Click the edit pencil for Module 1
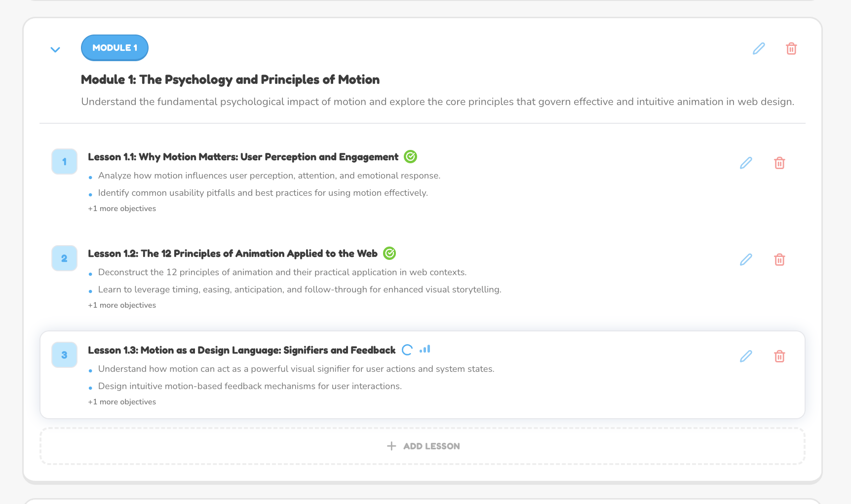The image size is (851, 504). (x=759, y=48)
